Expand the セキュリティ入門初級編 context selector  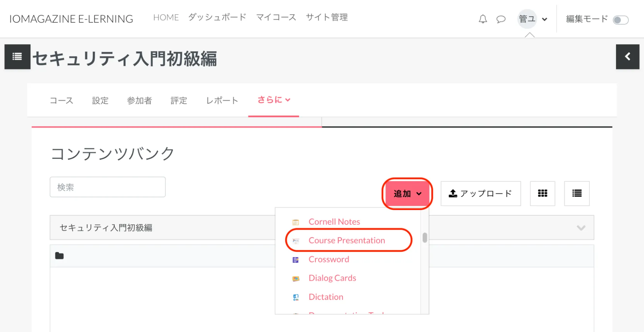(581, 228)
